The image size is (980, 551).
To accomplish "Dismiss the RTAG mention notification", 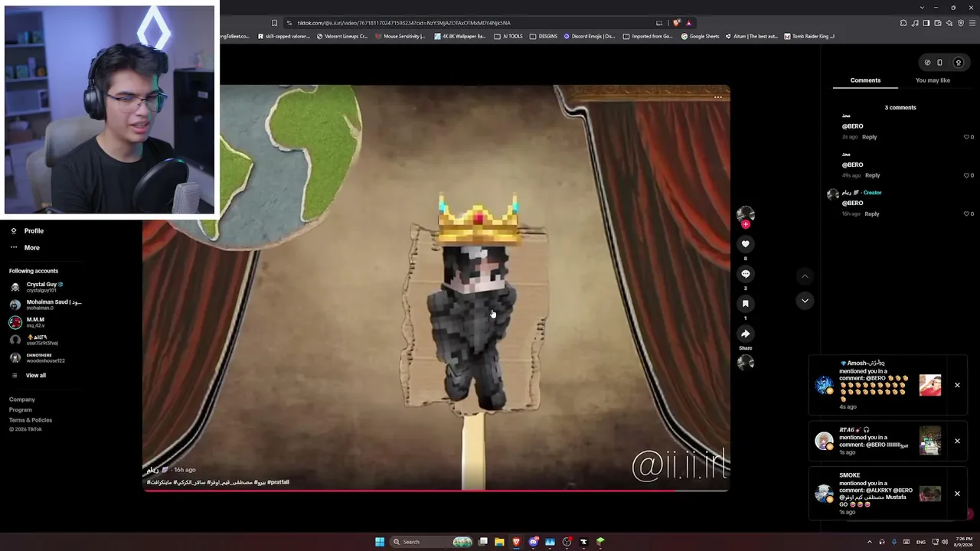I will point(957,441).
